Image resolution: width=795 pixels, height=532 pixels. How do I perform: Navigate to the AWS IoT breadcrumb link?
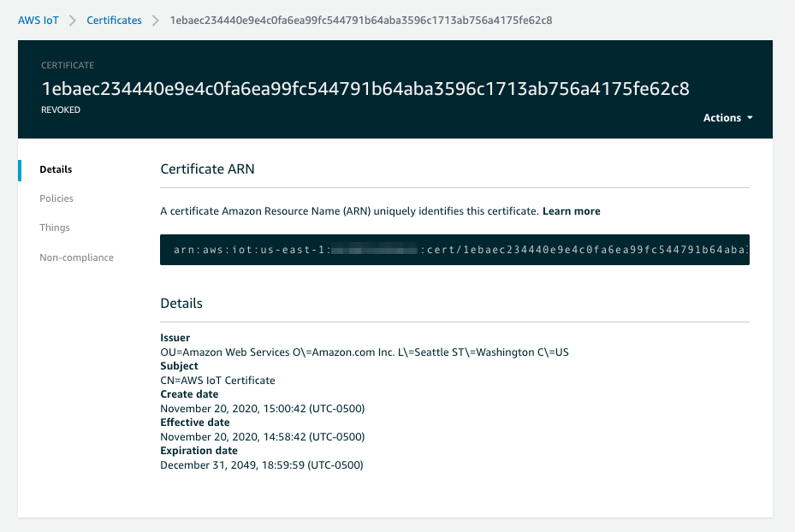[x=38, y=20]
